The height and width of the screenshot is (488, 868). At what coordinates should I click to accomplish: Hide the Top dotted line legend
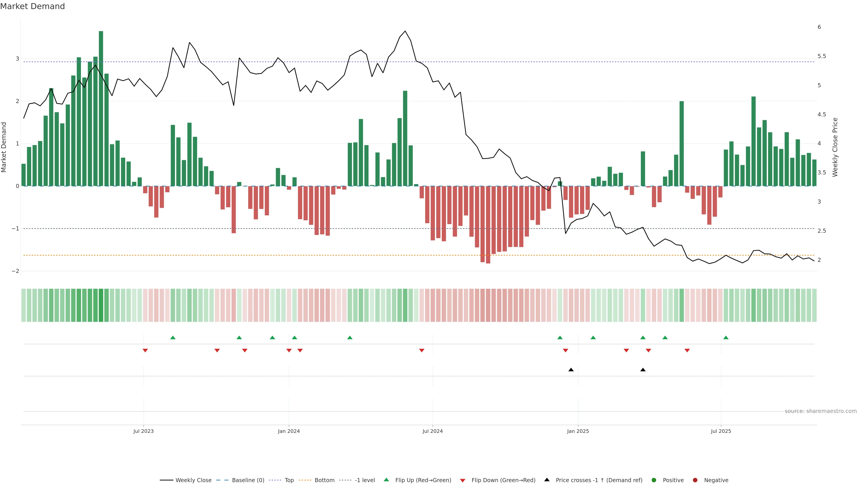point(289,480)
